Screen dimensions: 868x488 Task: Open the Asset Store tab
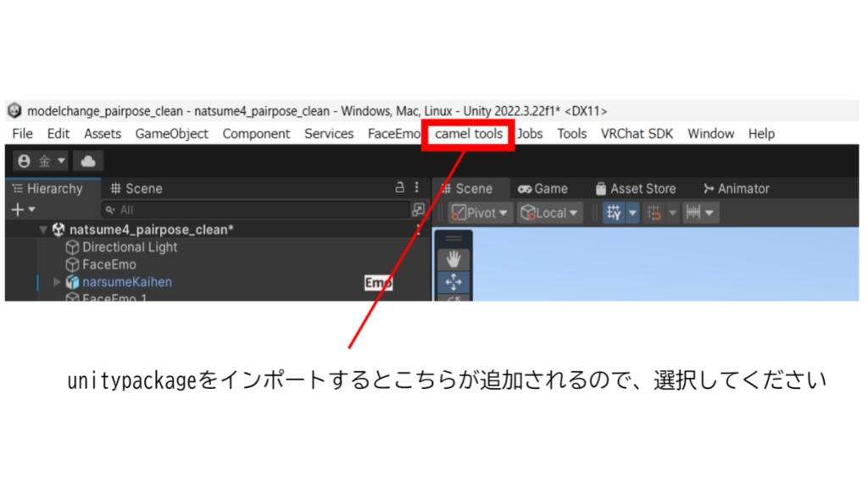pyautogui.click(x=636, y=189)
